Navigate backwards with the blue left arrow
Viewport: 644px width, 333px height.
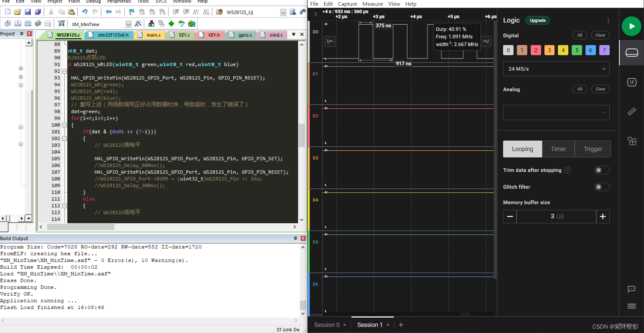(108, 12)
